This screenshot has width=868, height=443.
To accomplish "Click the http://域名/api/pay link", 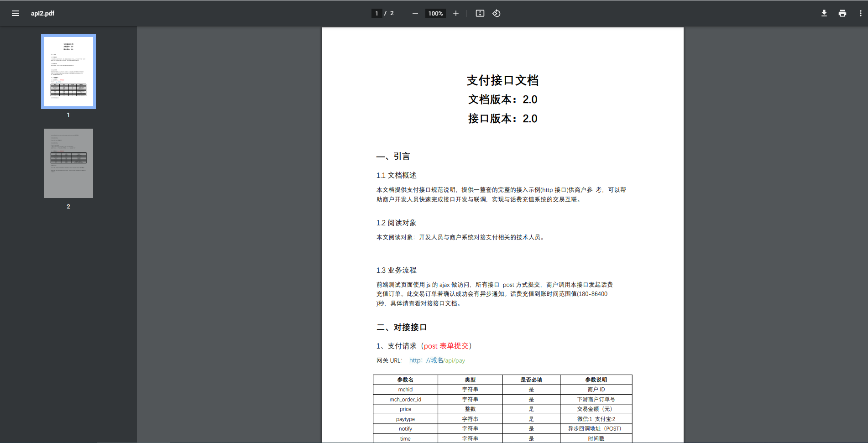I will tap(437, 360).
